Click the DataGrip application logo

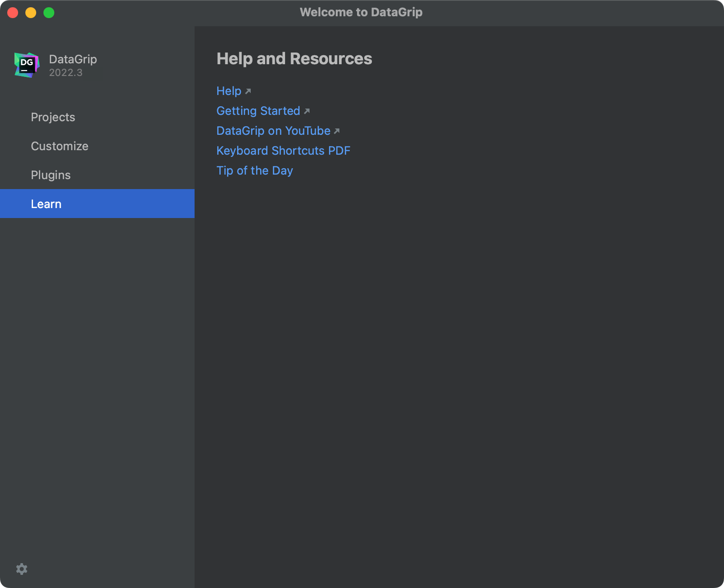(27, 65)
